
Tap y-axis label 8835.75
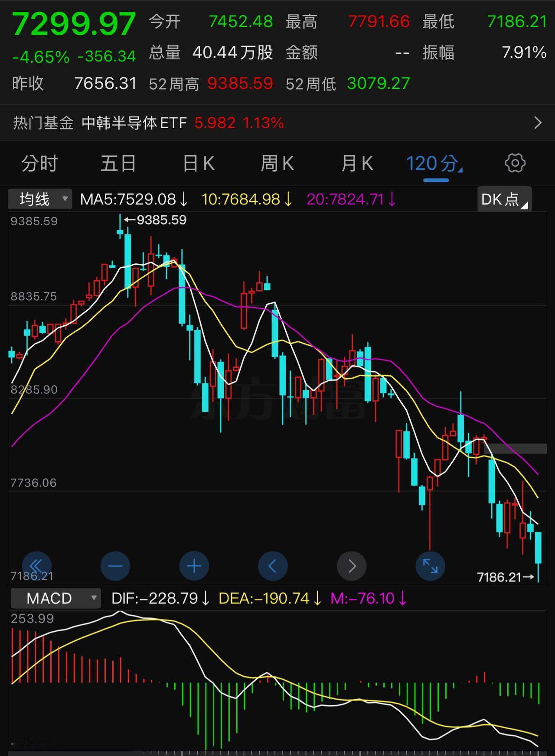(34, 296)
